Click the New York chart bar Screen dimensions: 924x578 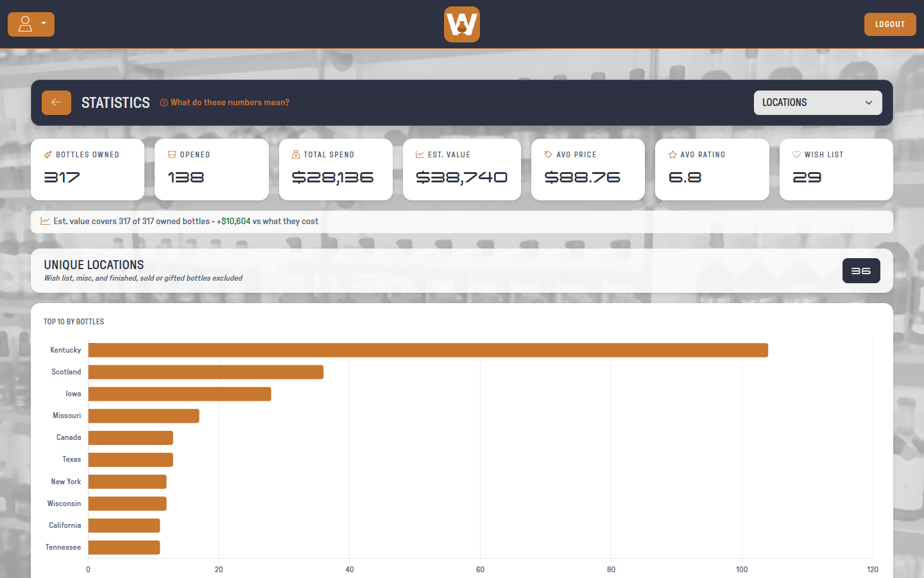[x=128, y=482]
